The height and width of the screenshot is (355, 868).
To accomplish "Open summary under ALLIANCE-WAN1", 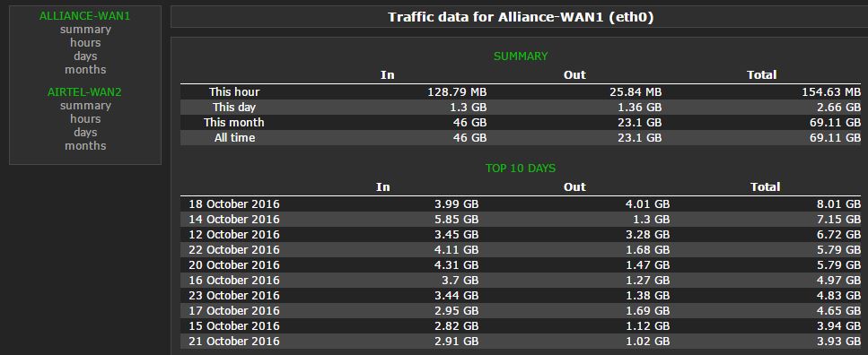I will pyautogui.click(x=85, y=30).
